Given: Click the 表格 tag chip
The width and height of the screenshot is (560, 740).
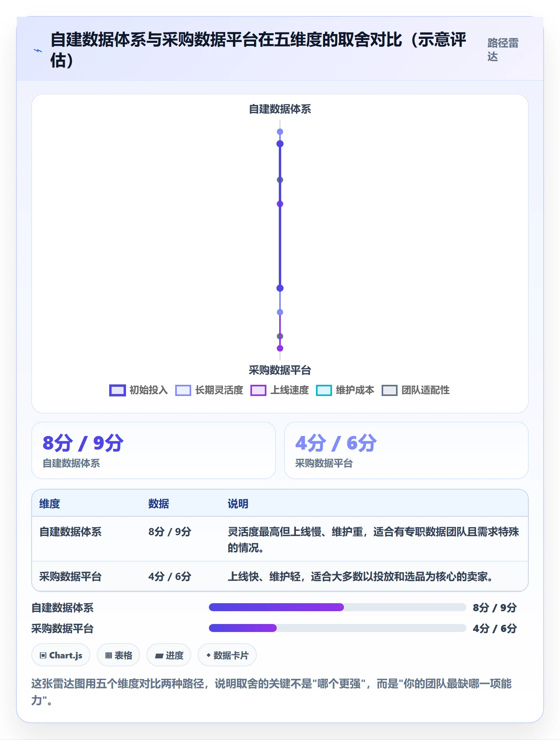Looking at the screenshot, I should pyautogui.click(x=118, y=655).
